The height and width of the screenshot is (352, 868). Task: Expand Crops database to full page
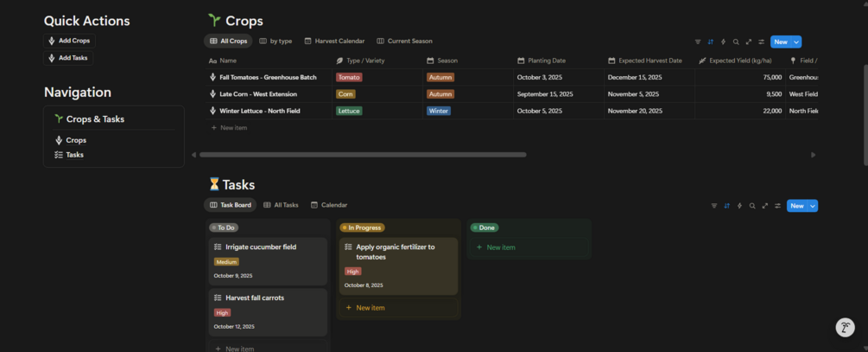click(x=749, y=42)
